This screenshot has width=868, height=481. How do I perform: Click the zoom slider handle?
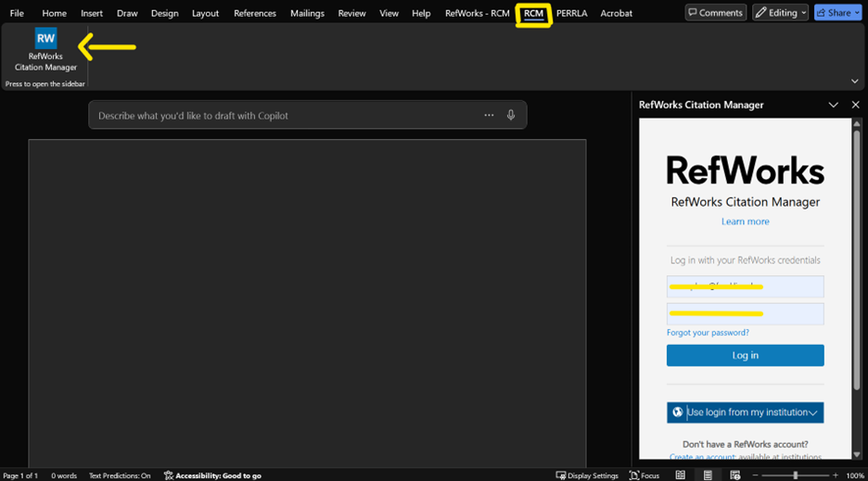pyautogui.click(x=796, y=475)
